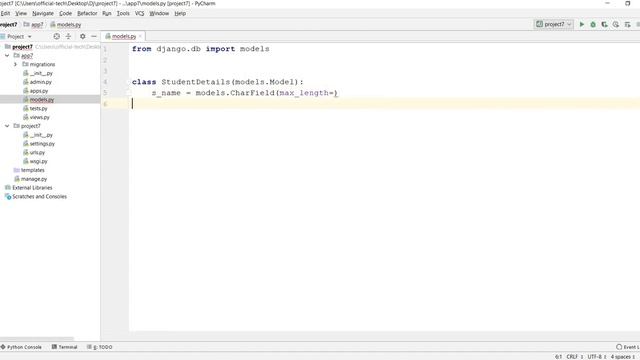Click the collapse all icon in Project panel
Screen dimensions: 640x360
pyautogui.click(x=68, y=36)
